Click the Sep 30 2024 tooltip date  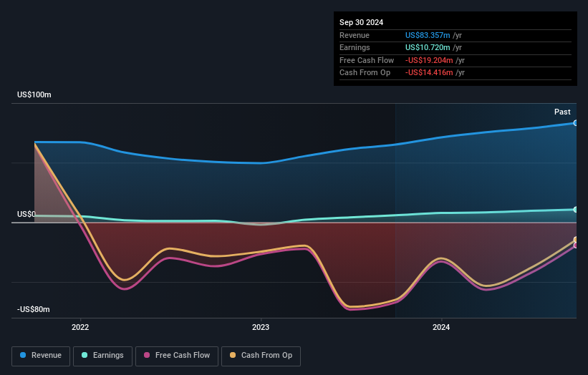(362, 22)
